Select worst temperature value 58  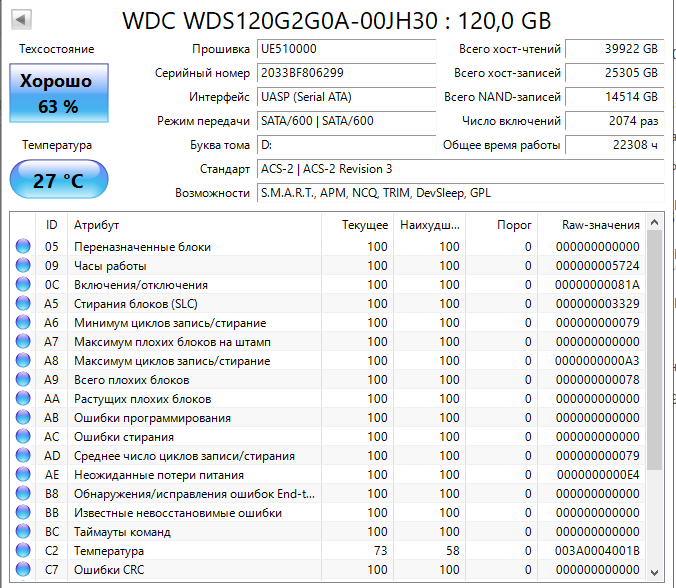[x=453, y=550]
